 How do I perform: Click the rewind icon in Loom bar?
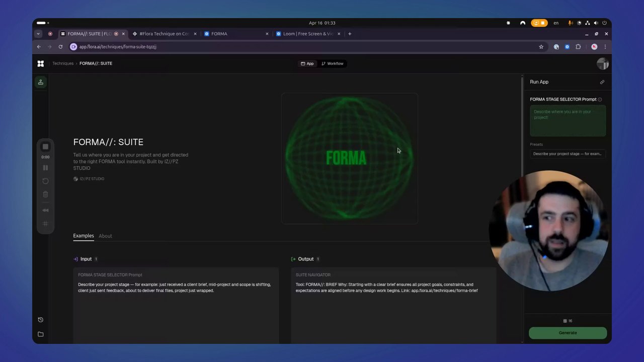point(45,210)
